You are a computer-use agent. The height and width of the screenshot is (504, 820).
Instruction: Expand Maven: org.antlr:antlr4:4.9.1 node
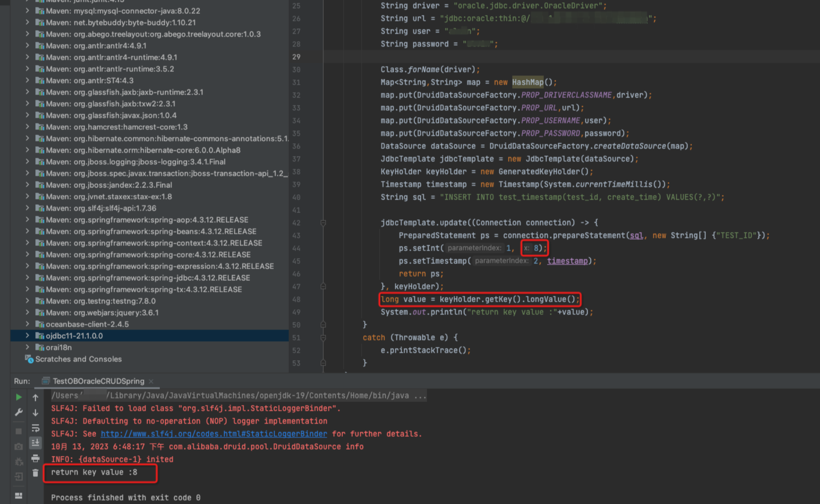pos(27,45)
